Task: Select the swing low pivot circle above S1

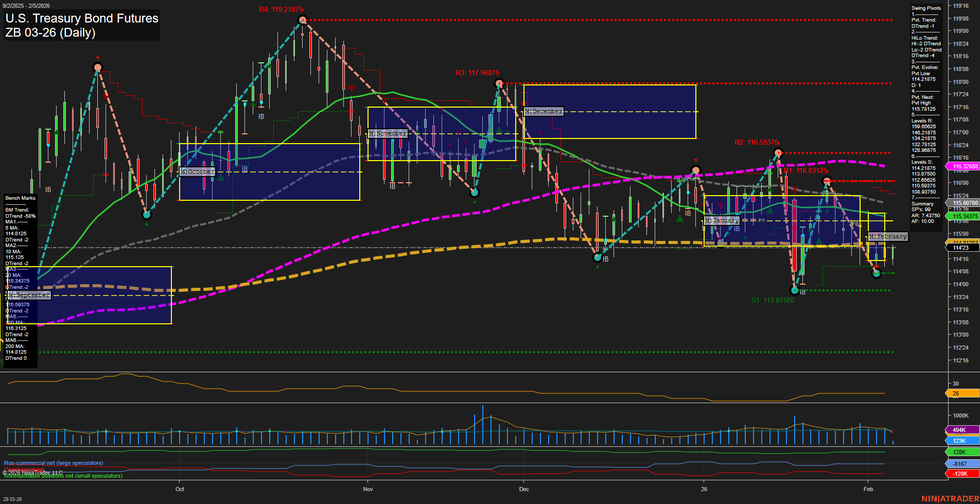Action: 794,290
